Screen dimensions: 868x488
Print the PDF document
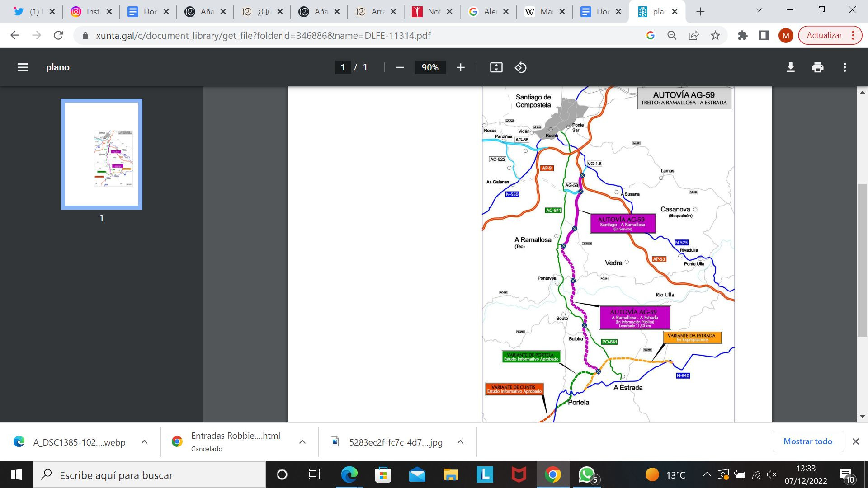tap(817, 67)
